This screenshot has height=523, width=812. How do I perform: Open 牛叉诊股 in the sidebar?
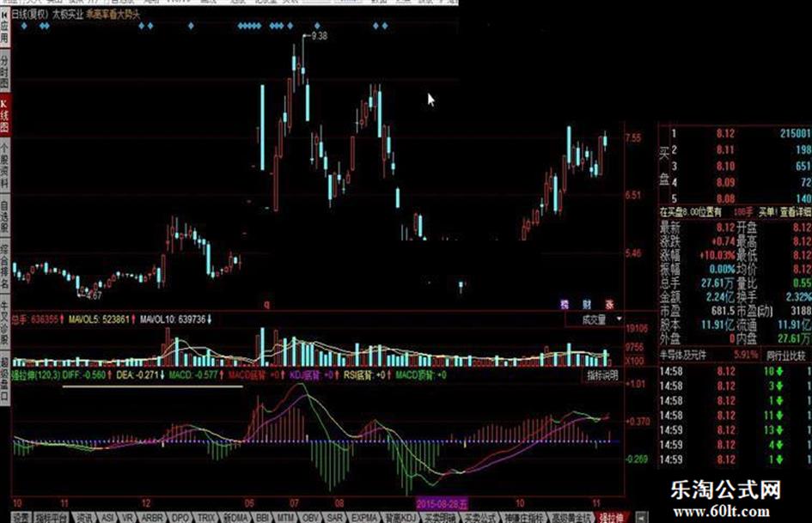tap(4, 323)
